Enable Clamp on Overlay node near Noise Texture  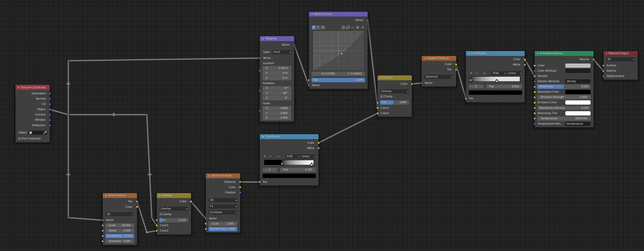(x=161, y=214)
